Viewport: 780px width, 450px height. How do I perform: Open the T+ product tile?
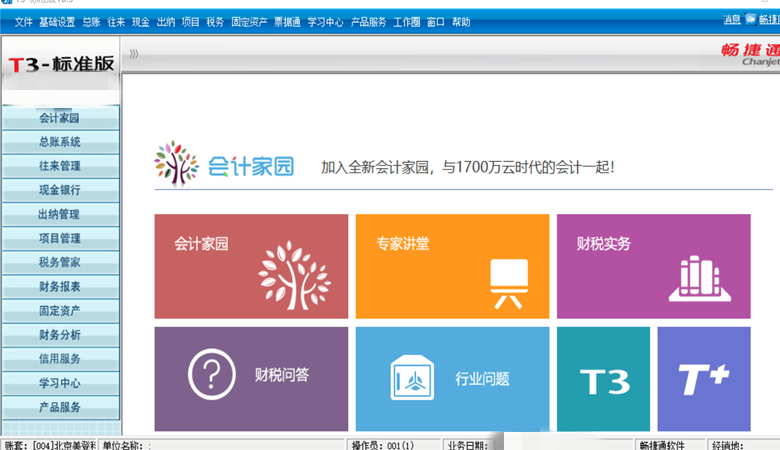[x=703, y=380]
